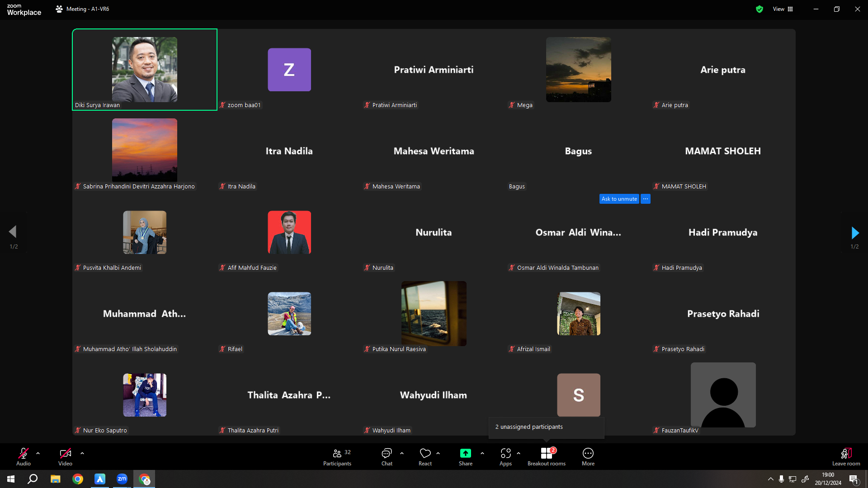This screenshot has height=488, width=868.
Task: Switch to Zoom app in taskbar
Action: 122,479
